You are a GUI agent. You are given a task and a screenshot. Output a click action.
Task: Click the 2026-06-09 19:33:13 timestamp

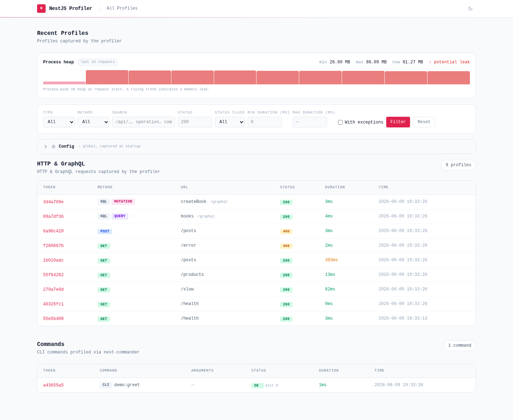pos(403,319)
